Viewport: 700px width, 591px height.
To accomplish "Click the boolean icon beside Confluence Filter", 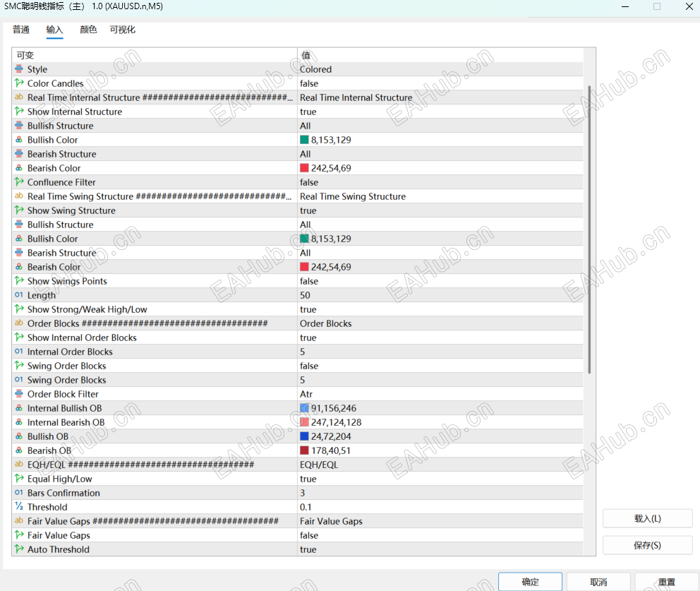I will [19, 181].
